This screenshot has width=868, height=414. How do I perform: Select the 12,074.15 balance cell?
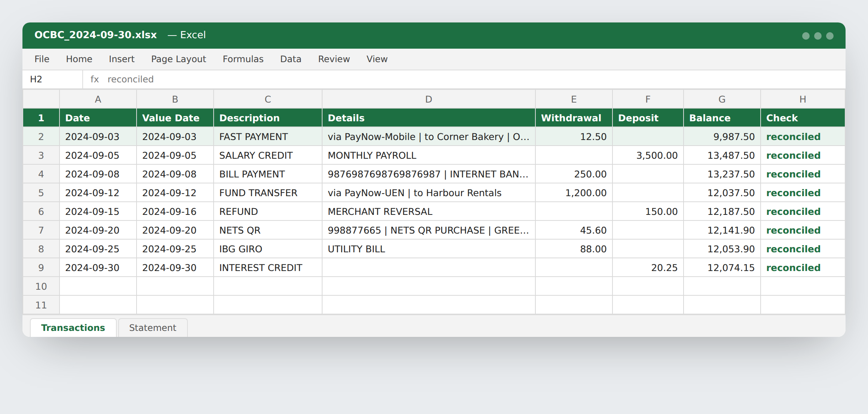722,268
